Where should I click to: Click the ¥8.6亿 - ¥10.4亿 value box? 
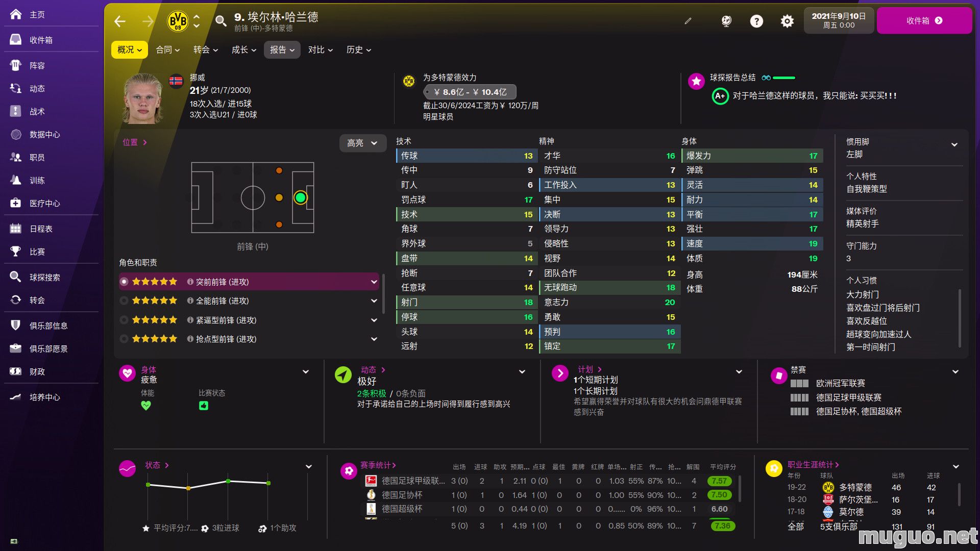[470, 92]
